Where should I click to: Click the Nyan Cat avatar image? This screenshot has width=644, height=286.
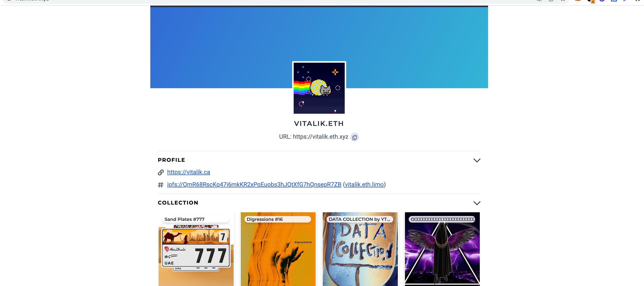pos(319,88)
